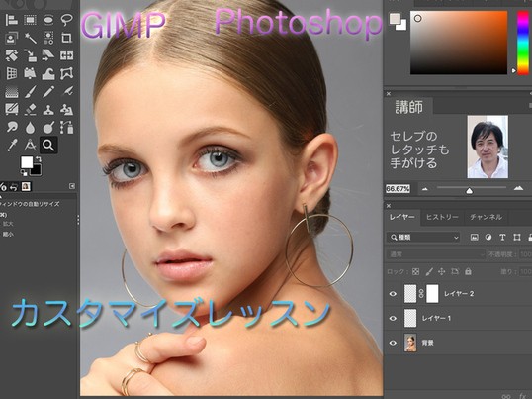532x399 pixels.
Task: Hide レイヤー 2 with its eye icon
Action: (393, 294)
